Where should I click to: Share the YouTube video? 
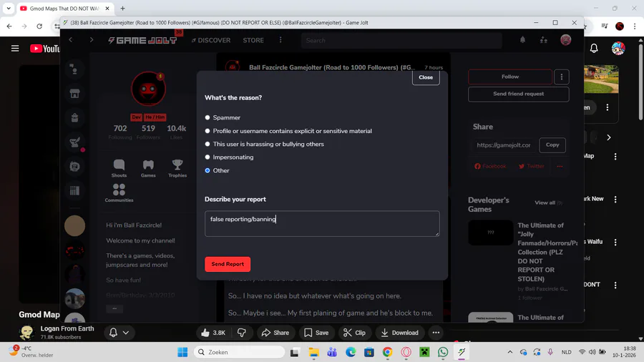[x=275, y=333]
